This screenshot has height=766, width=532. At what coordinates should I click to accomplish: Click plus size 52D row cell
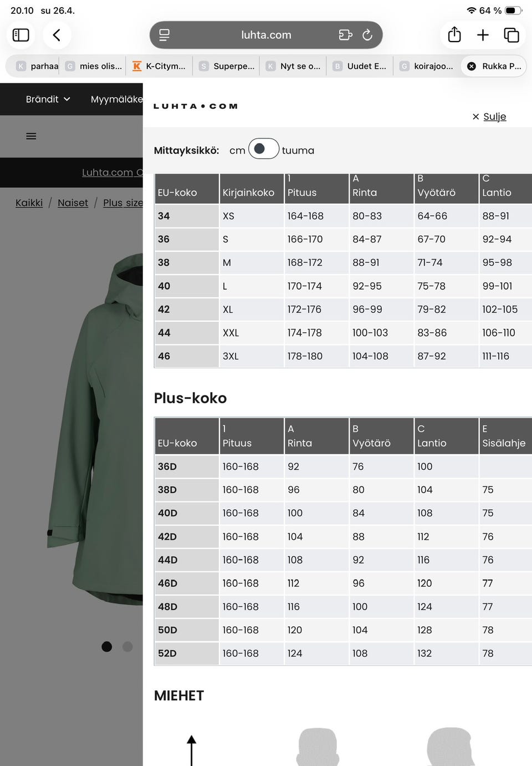pyautogui.click(x=187, y=653)
